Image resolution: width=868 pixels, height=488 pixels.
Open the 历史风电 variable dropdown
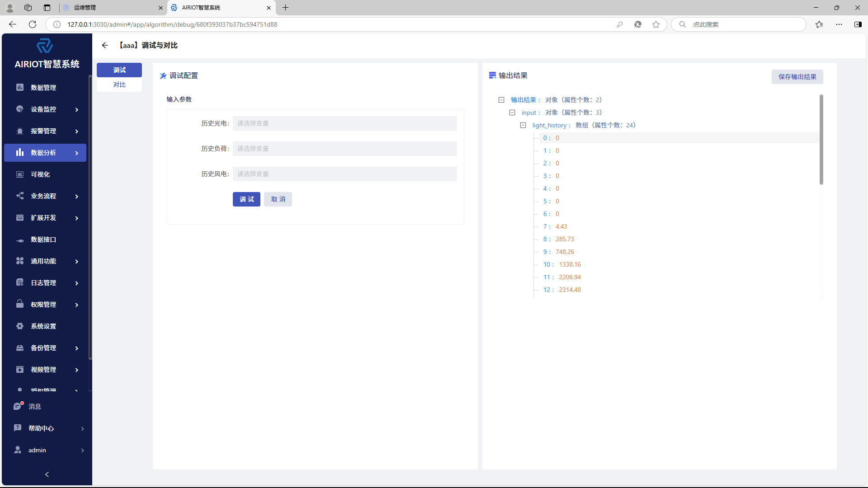[x=344, y=174]
